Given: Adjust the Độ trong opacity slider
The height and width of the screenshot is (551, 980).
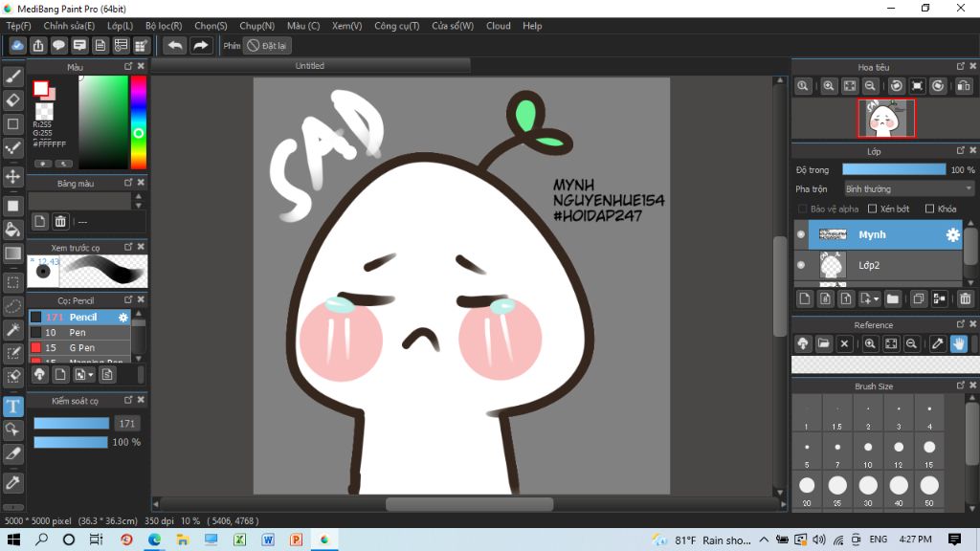Looking at the screenshot, I should (x=894, y=169).
